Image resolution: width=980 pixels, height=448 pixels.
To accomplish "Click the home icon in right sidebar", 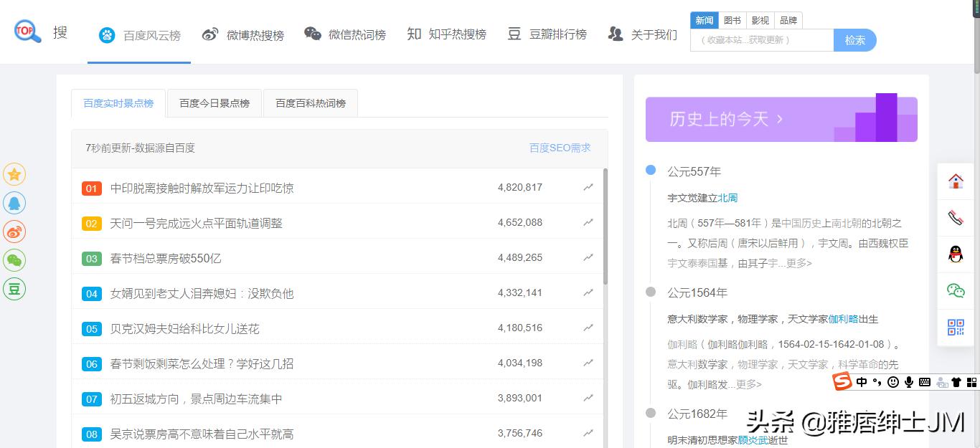I will tap(956, 181).
